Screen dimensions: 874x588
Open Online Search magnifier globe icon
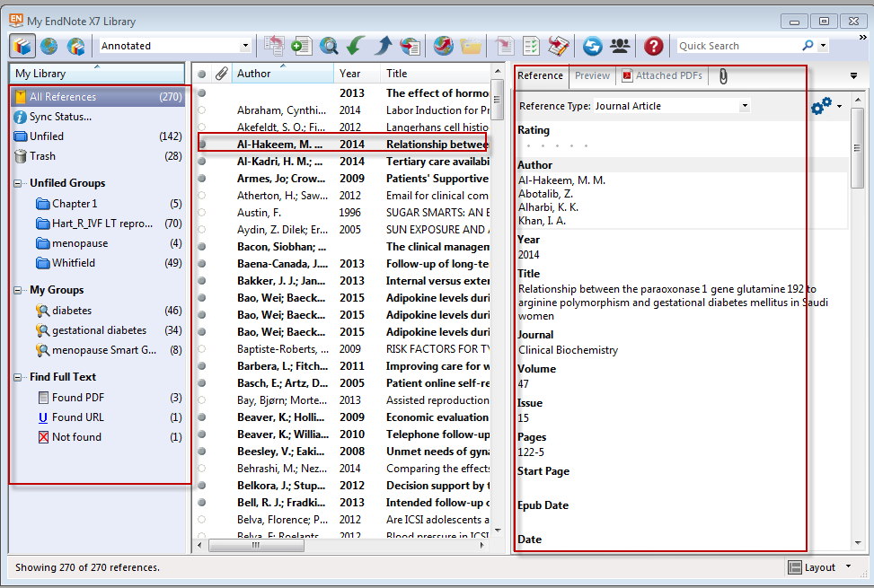point(329,46)
